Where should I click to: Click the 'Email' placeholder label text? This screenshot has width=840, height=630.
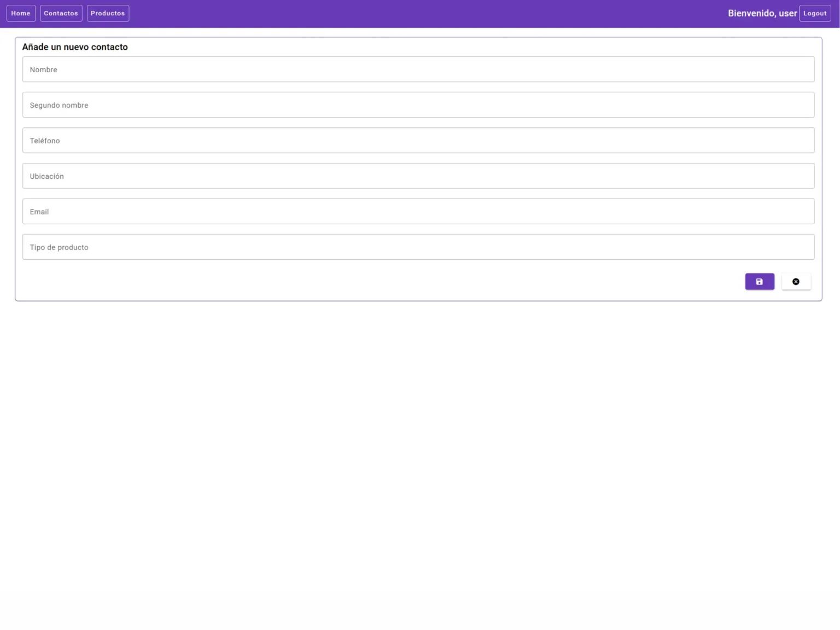(x=39, y=212)
